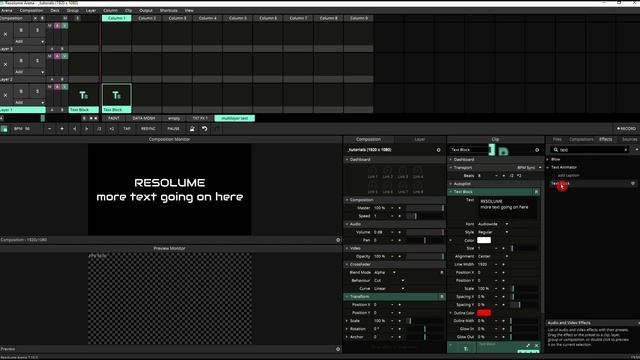
Task: Toggle Layer 2 solo S button
Action: click(37, 61)
